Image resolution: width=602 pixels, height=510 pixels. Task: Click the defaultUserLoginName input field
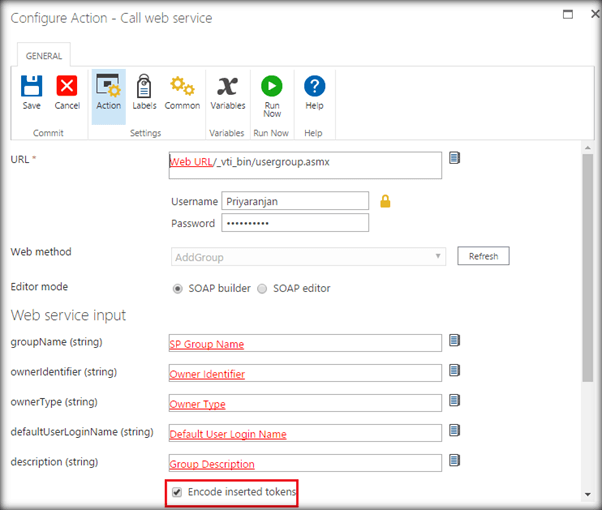pyautogui.click(x=305, y=433)
